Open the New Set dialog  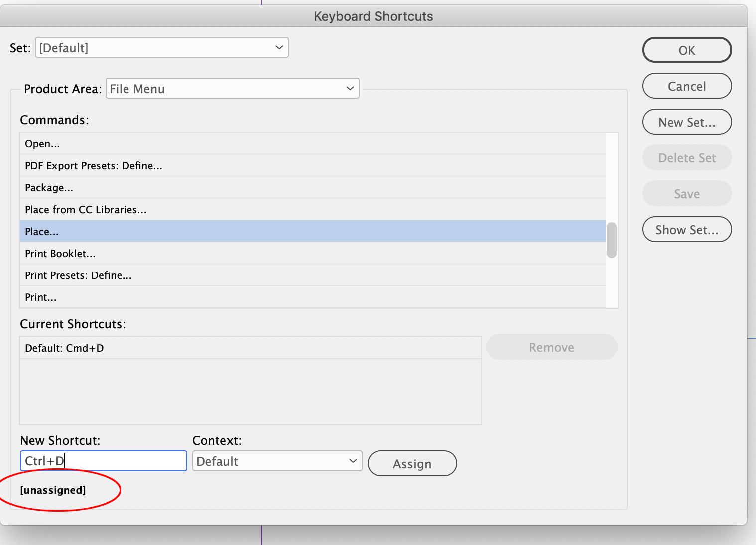[687, 122]
